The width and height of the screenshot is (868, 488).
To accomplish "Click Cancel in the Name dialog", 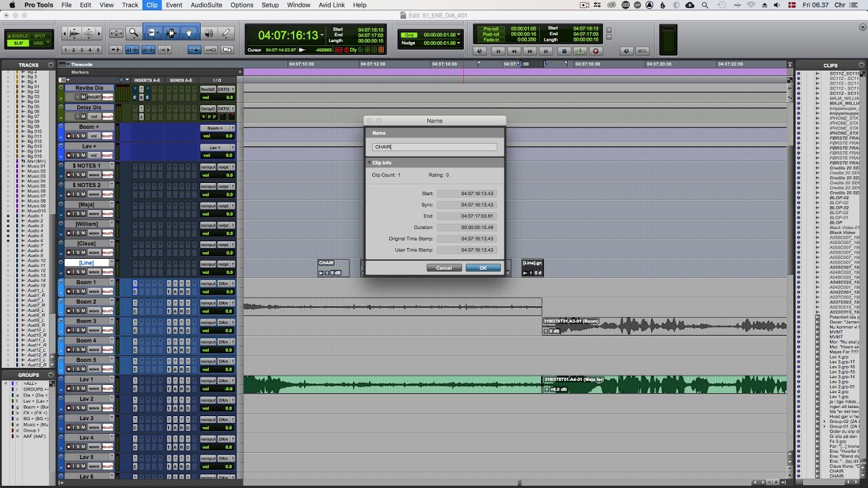I will 443,268.
